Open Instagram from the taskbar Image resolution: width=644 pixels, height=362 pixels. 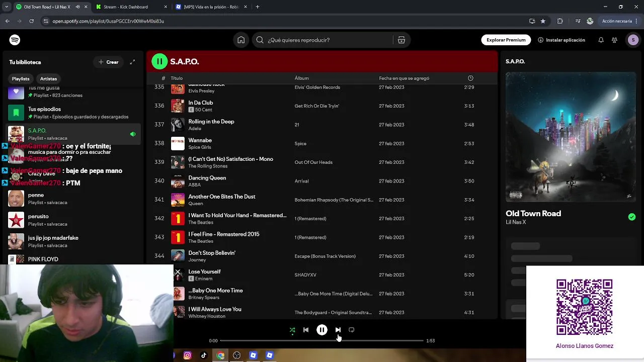click(187, 355)
